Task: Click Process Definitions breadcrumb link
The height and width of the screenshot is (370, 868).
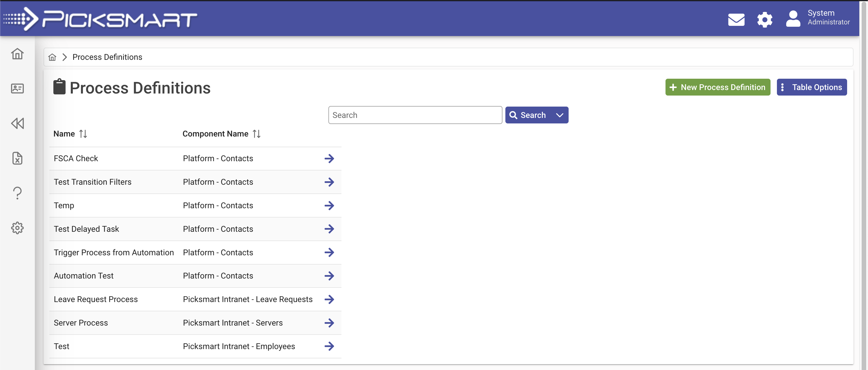Action: click(x=107, y=57)
